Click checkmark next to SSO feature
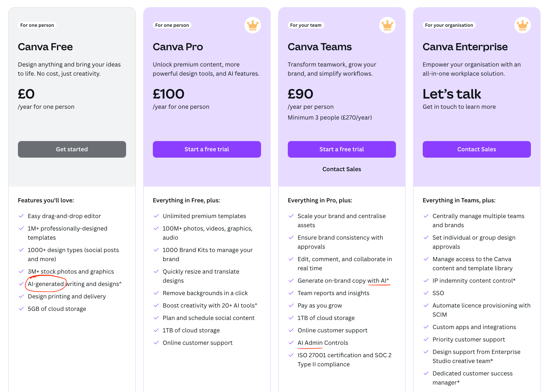Screen dimensions: 548x392 [426, 293]
